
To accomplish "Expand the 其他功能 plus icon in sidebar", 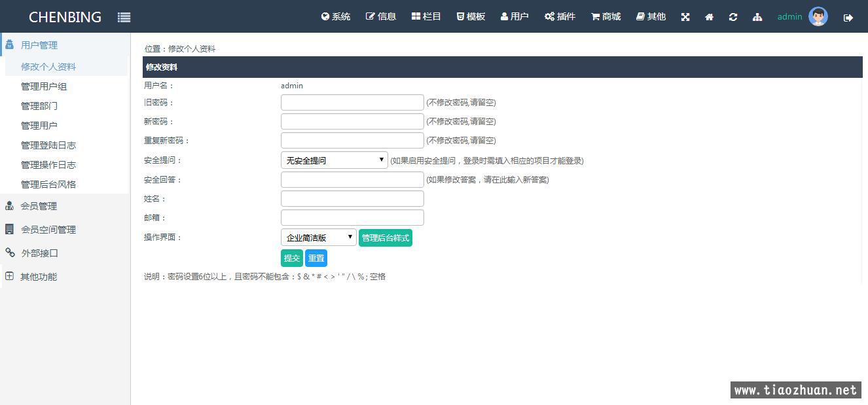I will click(9, 276).
